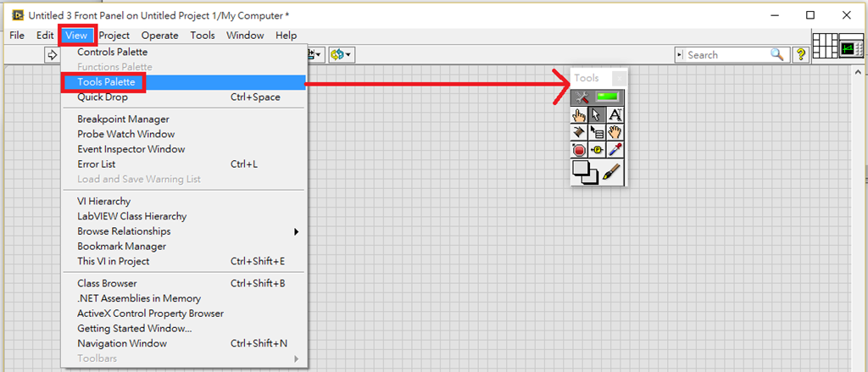Open .NET Assemblies in Memory
Screen dimensions: 868x372
coord(183,298)
